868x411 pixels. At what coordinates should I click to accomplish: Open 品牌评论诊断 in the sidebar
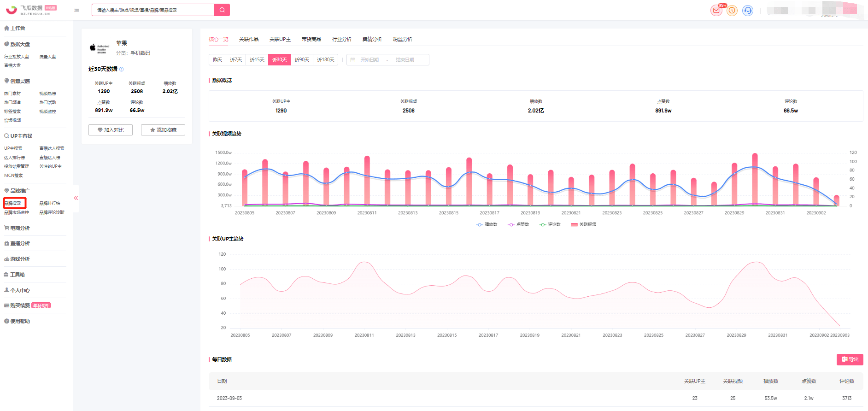52,212
